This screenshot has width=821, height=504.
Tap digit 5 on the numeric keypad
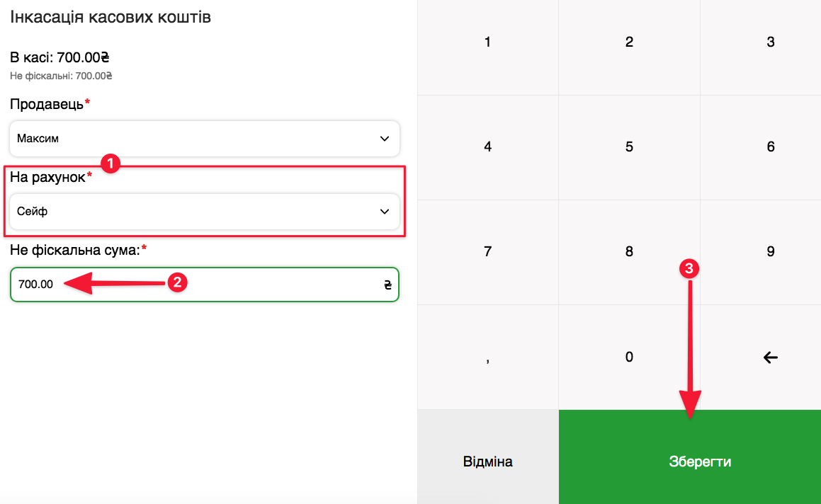[x=629, y=147]
